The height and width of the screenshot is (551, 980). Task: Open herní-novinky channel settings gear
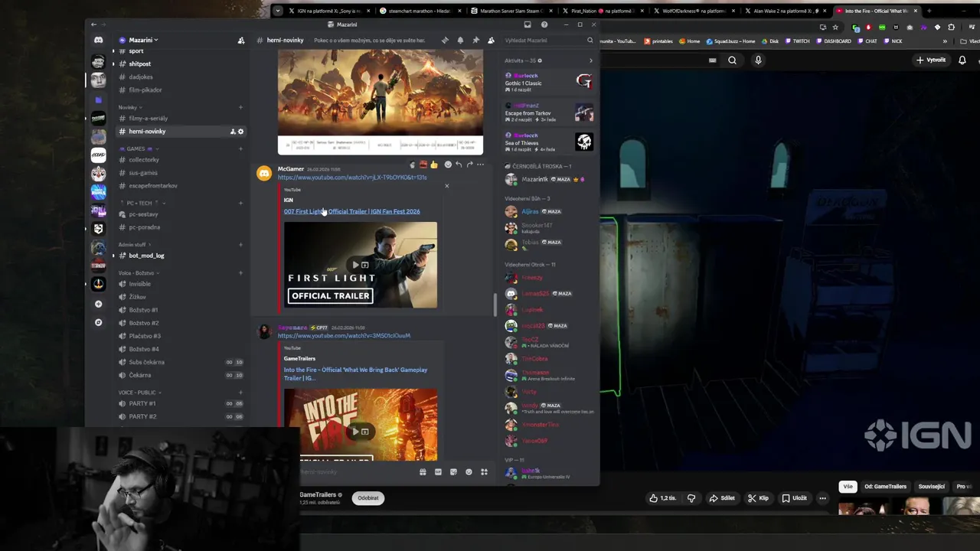[x=240, y=132]
